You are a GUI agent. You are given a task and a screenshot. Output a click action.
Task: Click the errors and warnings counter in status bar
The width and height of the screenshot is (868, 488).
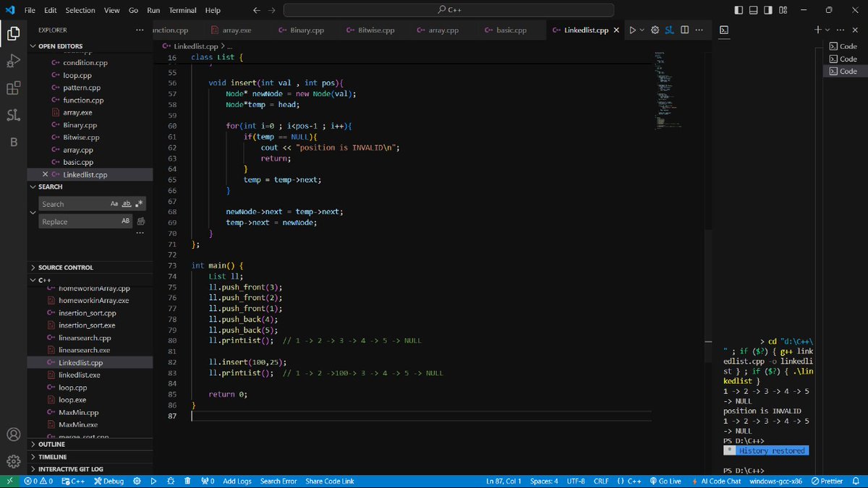38,481
